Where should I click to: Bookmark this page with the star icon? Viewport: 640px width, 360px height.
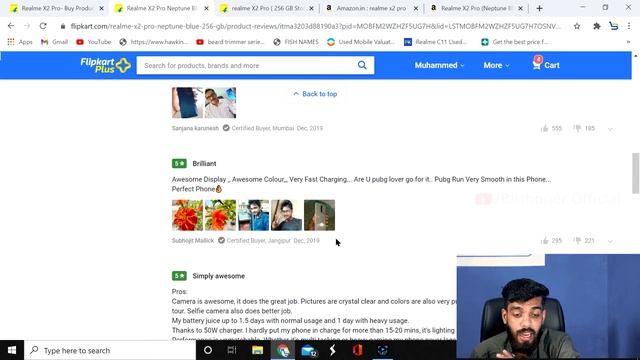pyautogui.click(x=577, y=26)
